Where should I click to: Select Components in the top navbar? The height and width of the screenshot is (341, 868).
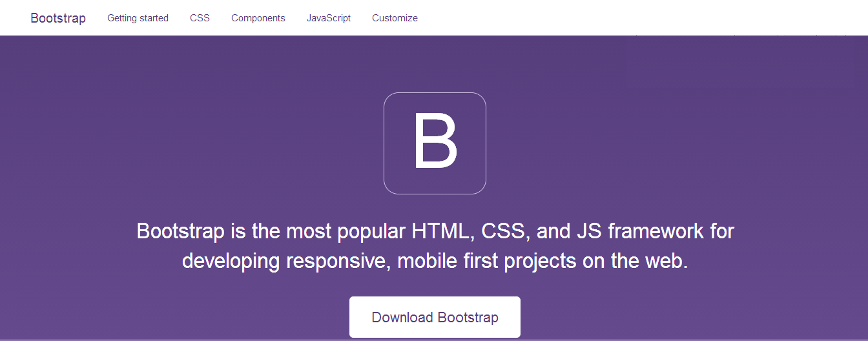pyautogui.click(x=258, y=18)
